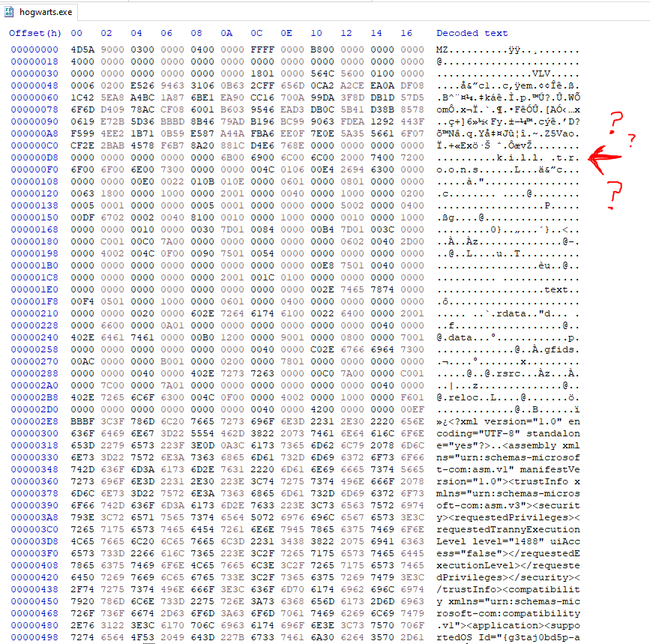Select offset row 000000D8
Image resolution: width=650 pixels, height=644 pixels.
click(x=34, y=157)
